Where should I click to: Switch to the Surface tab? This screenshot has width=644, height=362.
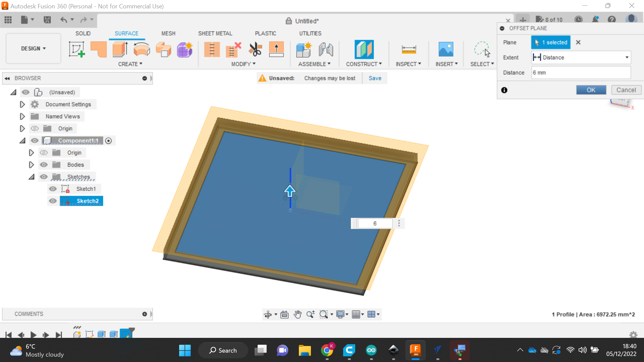coord(126,33)
